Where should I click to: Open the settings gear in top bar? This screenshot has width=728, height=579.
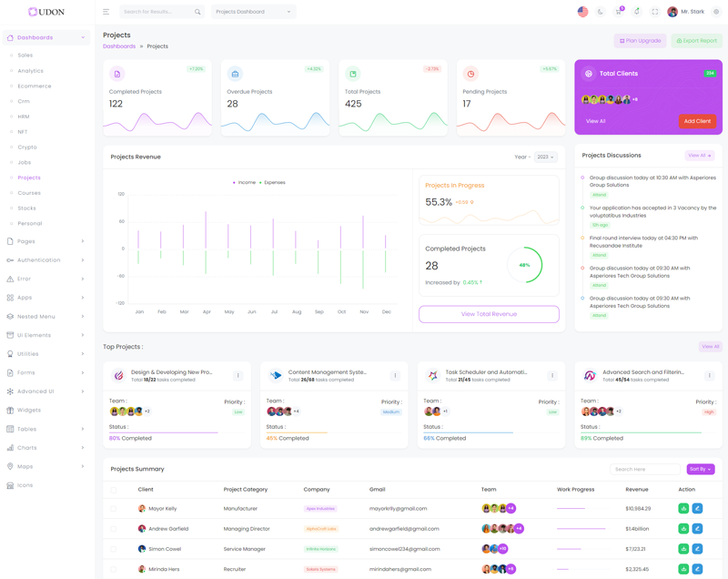pos(716,12)
